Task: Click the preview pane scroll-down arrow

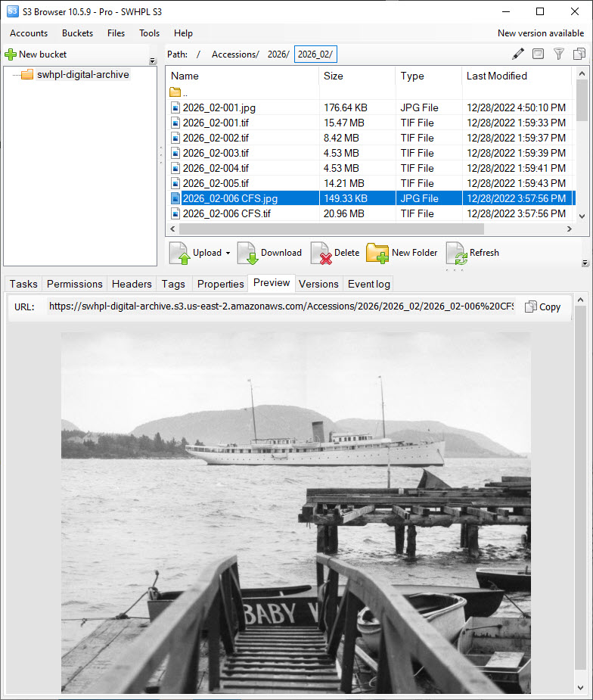Action: pyautogui.click(x=580, y=688)
